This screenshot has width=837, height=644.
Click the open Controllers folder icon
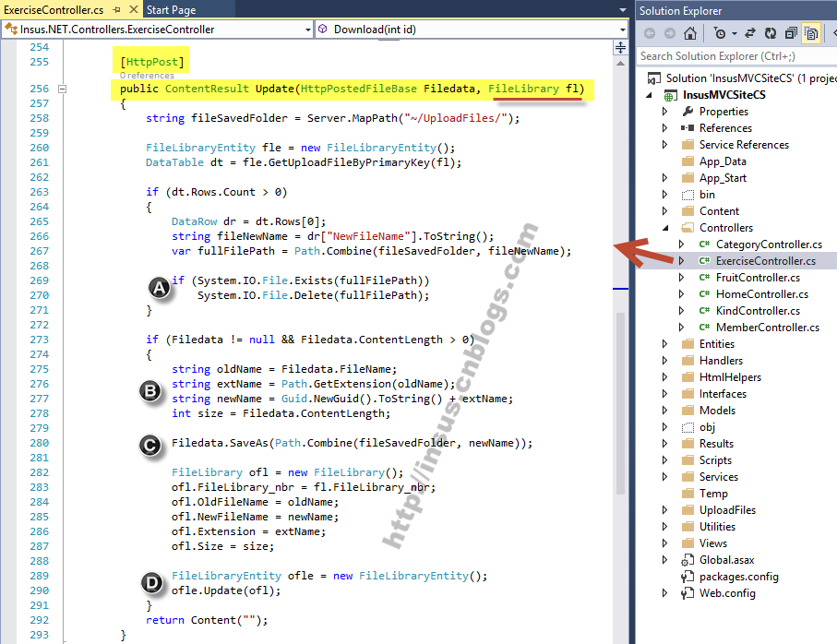pos(688,228)
